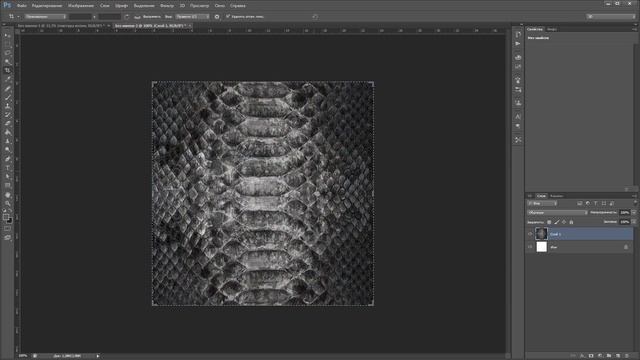The width and height of the screenshot is (640, 360).
Task: Change screen mode from toolbox
Action: point(7,237)
